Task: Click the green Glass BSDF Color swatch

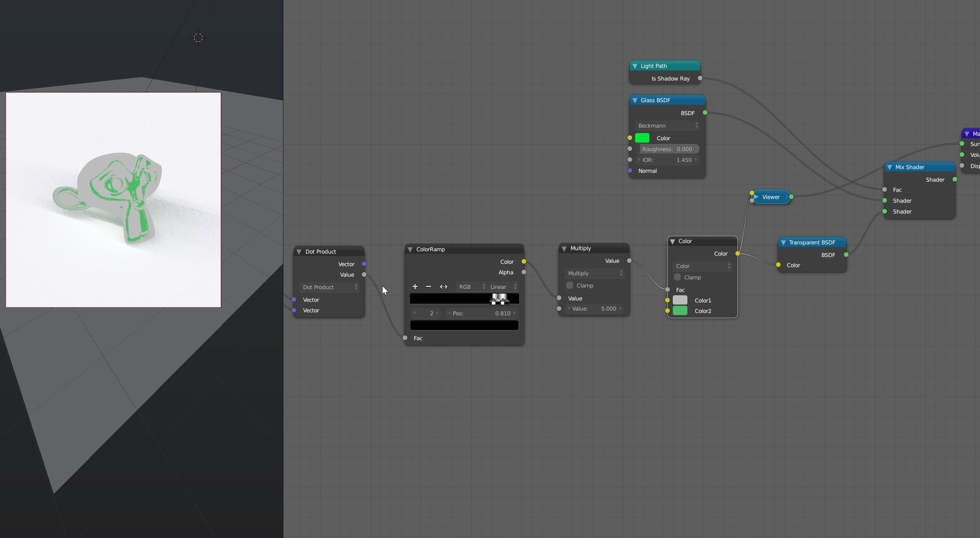Action: (642, 138)
